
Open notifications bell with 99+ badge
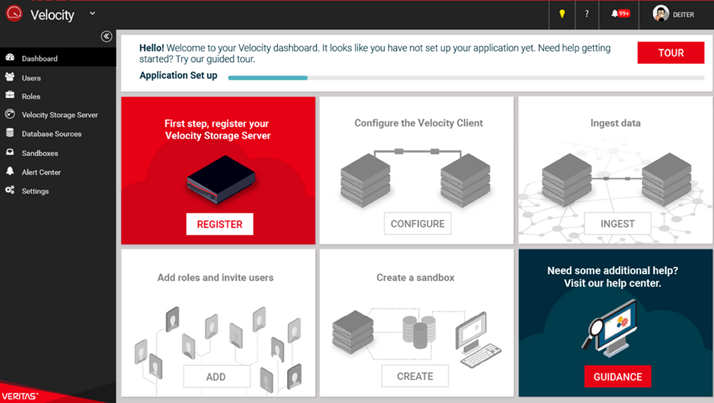coord(620,14)
